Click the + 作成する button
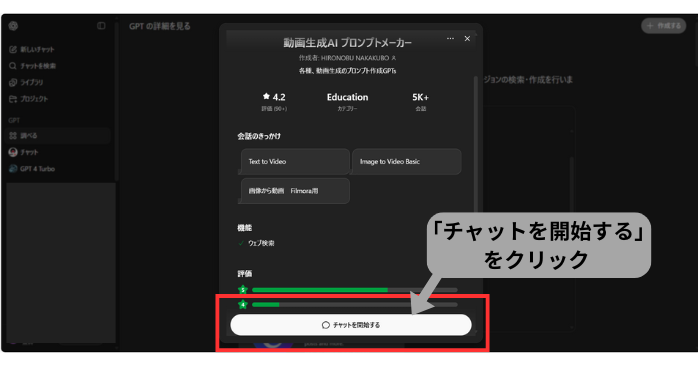Screen dimensions: 698x365 tap(663, 26)
